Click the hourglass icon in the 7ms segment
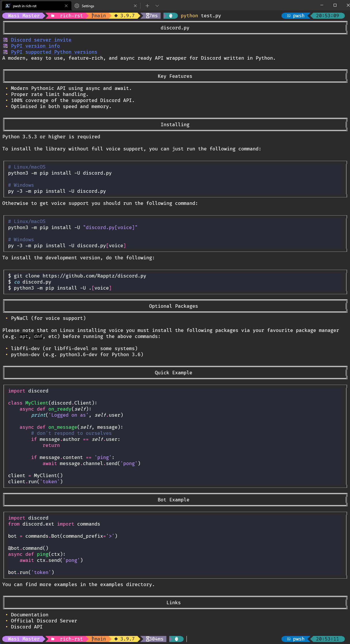 click(148, 16)
